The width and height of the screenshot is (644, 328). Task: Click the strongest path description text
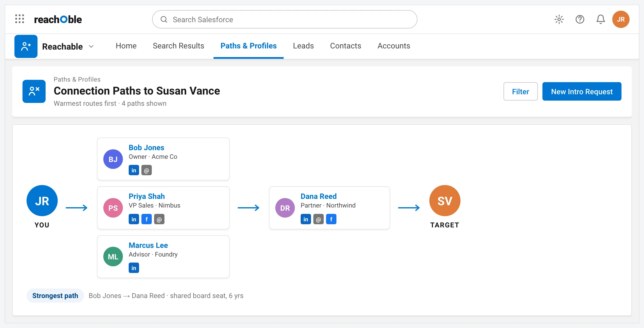[166, 296]
